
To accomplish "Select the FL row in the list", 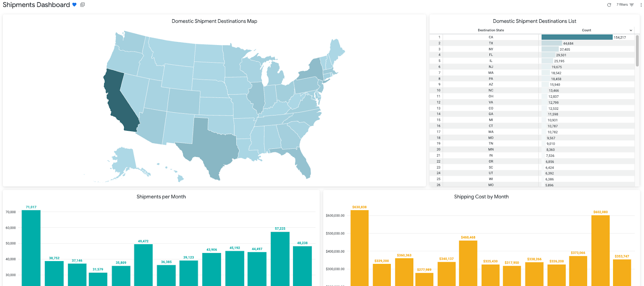I will click(532, 55).
